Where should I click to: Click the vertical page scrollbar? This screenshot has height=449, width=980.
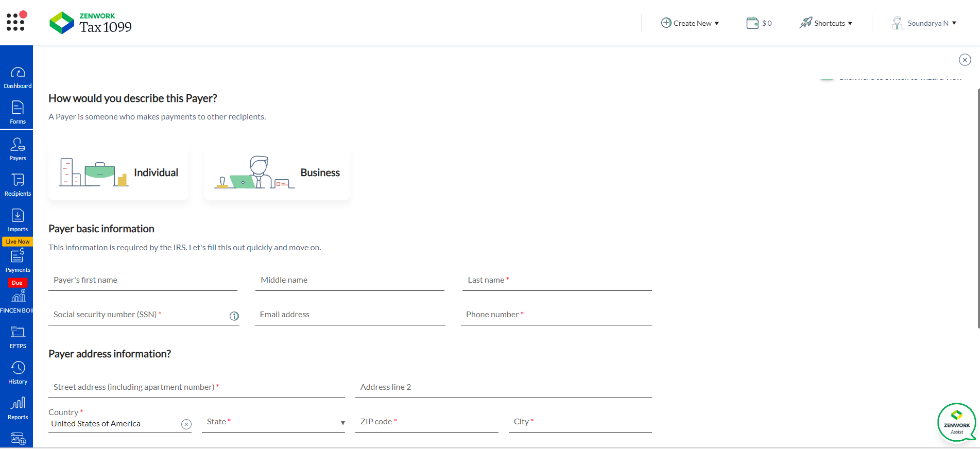click(x=978, y=209)
